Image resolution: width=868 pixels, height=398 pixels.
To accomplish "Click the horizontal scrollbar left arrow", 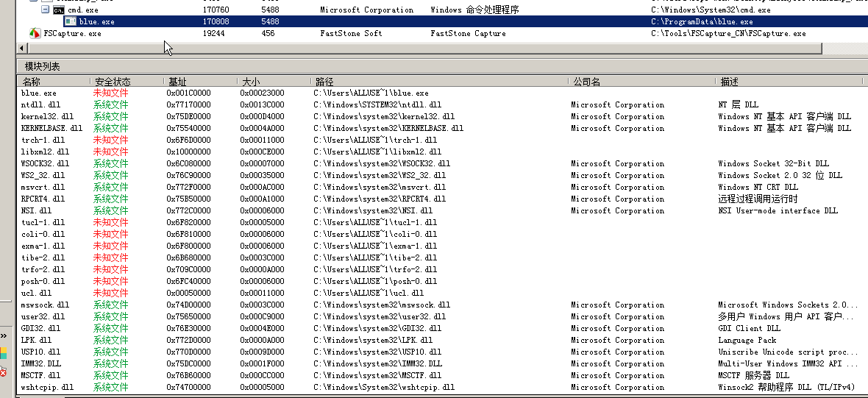I will 21,48.
